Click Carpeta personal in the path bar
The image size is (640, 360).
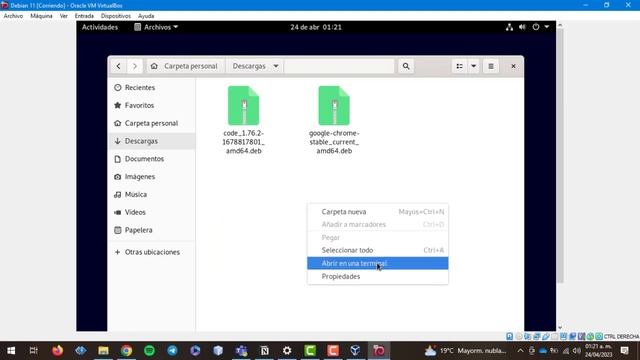pyautogui.click(x=184, y=66)
